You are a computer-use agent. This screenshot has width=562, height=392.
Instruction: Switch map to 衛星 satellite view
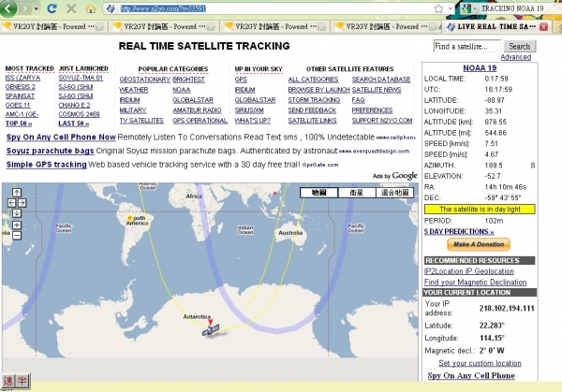click(x=356, y=193)
